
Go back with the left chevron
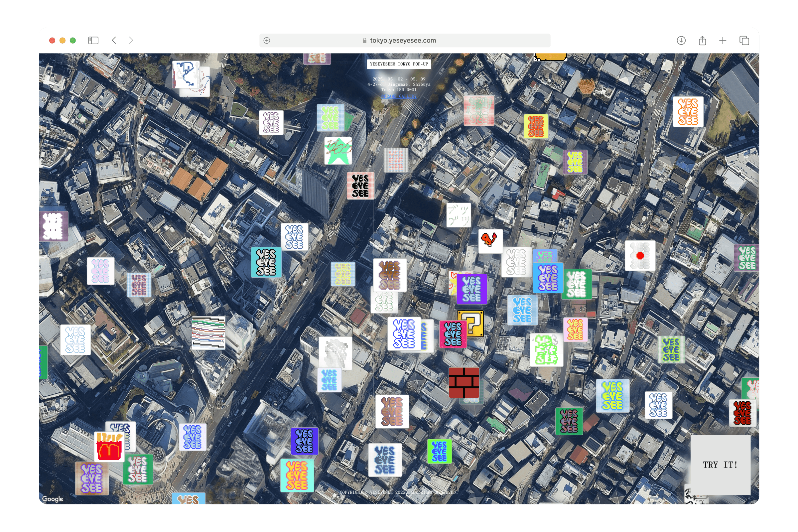tap(114, 40)
